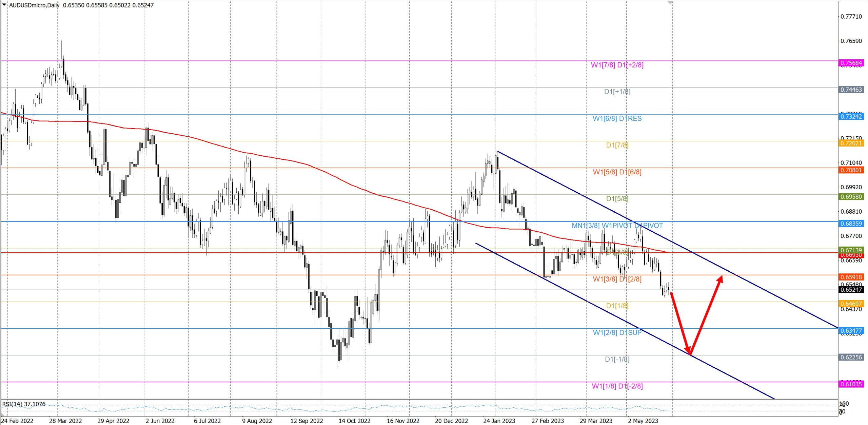Click the MN1[3/8] W1PIVOT D1PIVOT label
The image size is (868, 425).
617,226
